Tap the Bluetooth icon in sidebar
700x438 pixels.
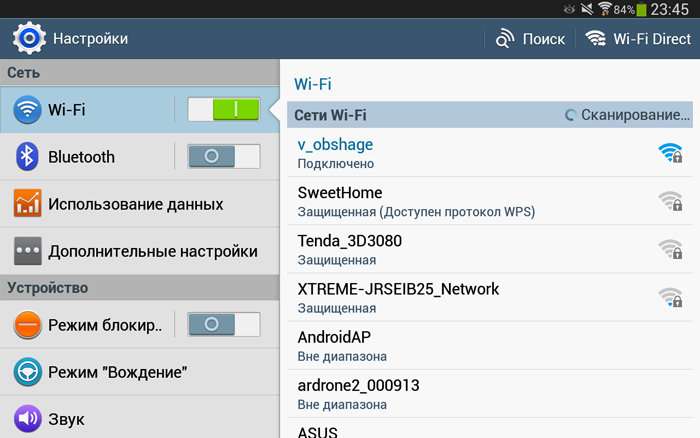click(x=28, y=157)
